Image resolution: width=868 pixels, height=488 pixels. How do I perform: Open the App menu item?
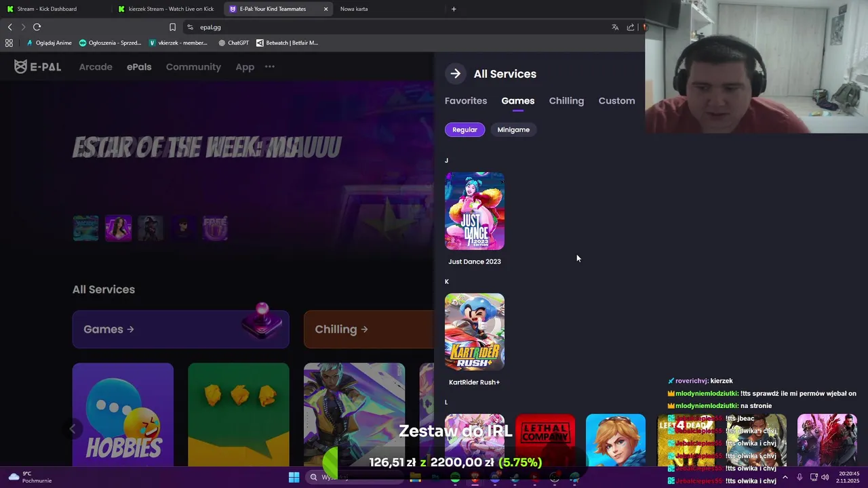coord(245,66)
